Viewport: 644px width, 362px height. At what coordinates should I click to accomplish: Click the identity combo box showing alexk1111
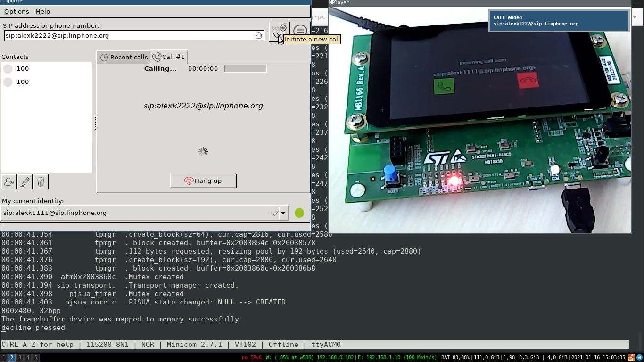tap(145, 213)
